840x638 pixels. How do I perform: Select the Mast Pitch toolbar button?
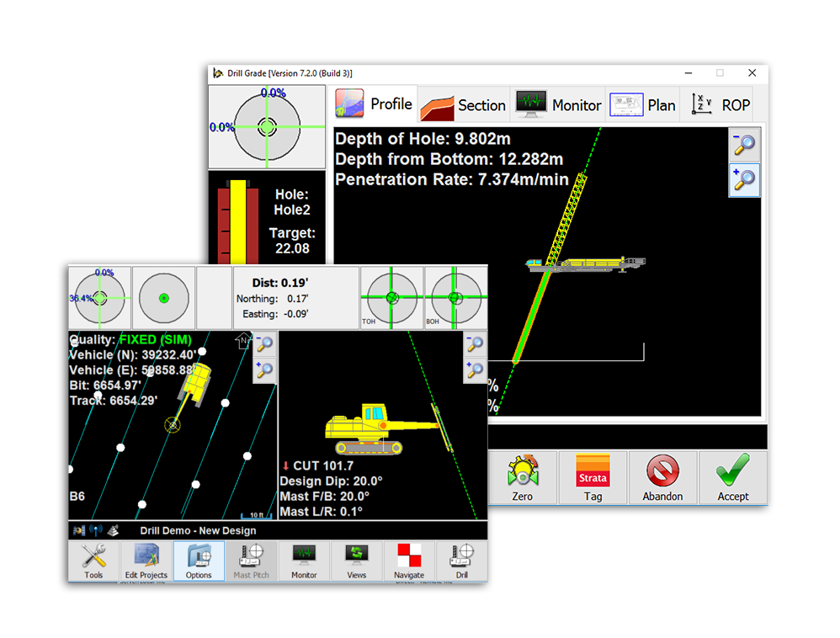[252, 561]
